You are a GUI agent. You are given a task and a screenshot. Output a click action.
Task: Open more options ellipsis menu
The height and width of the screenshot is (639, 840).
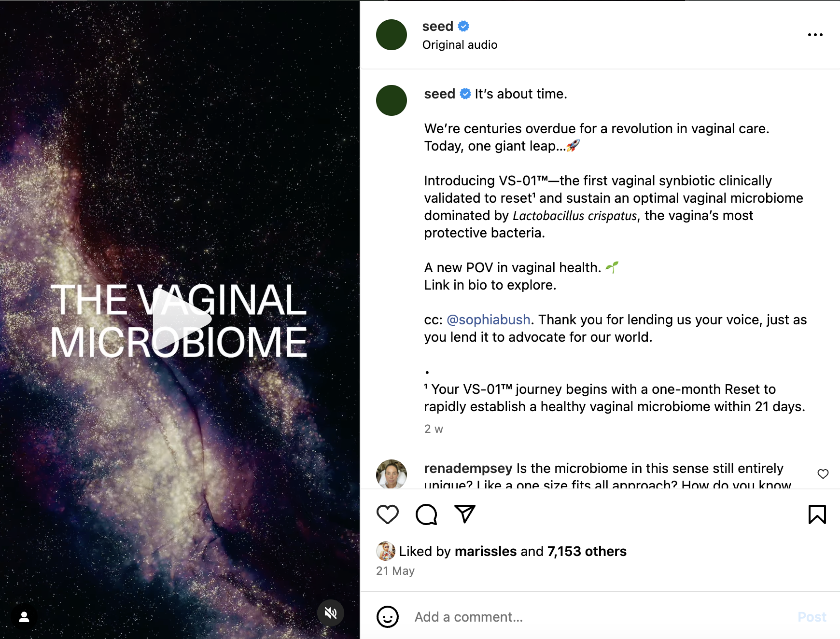pyautogui.click(x=815, y=35)
